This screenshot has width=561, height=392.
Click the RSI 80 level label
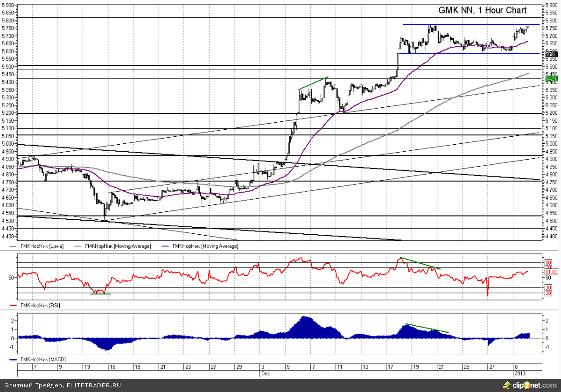[548, 263]
